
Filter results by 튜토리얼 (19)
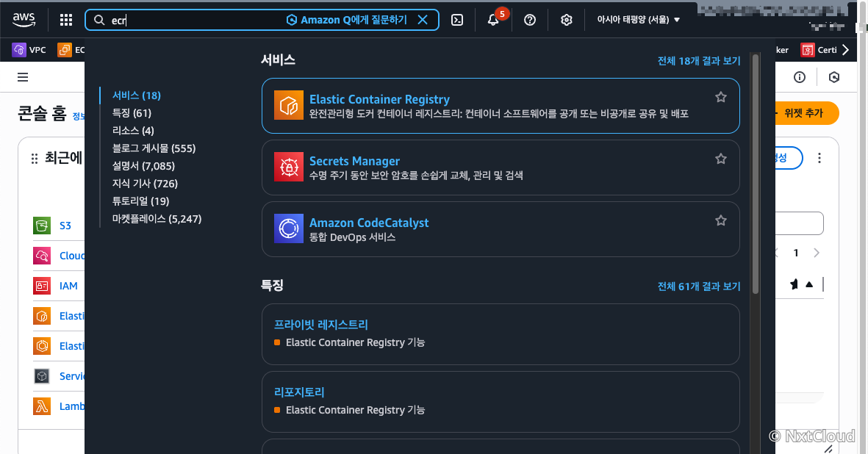(140, 201)
